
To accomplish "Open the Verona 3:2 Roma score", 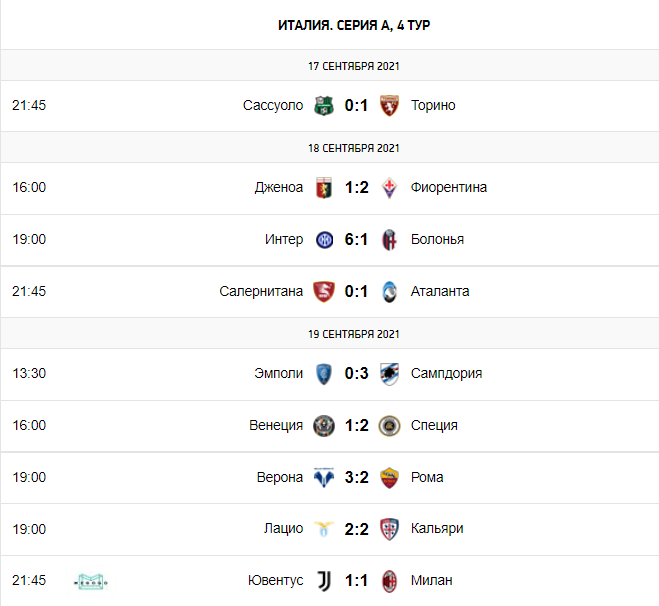I will tap(356, 477).
